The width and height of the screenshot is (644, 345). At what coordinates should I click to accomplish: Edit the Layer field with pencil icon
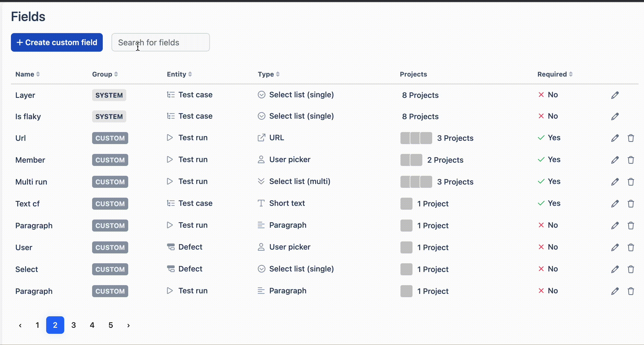coord(615,95)
